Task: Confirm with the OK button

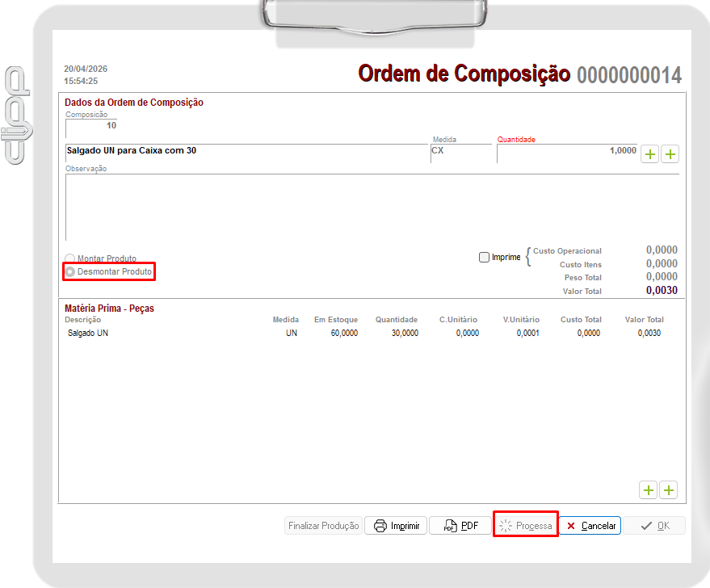Action: 655,526
